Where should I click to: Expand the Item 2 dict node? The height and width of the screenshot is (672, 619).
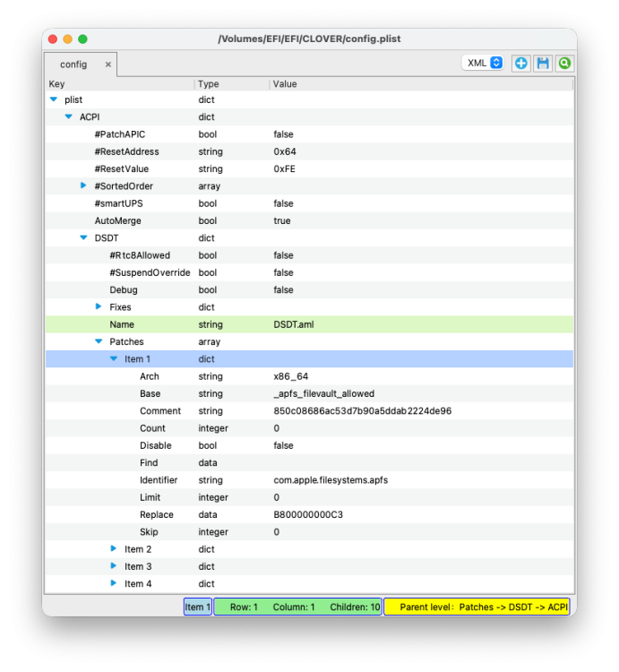tap(114, 548)
